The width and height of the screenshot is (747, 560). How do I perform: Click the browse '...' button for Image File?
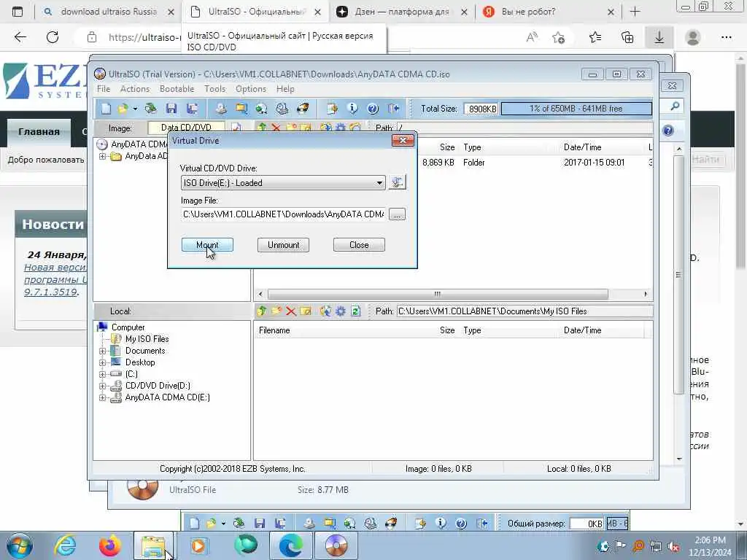(398, 214)
